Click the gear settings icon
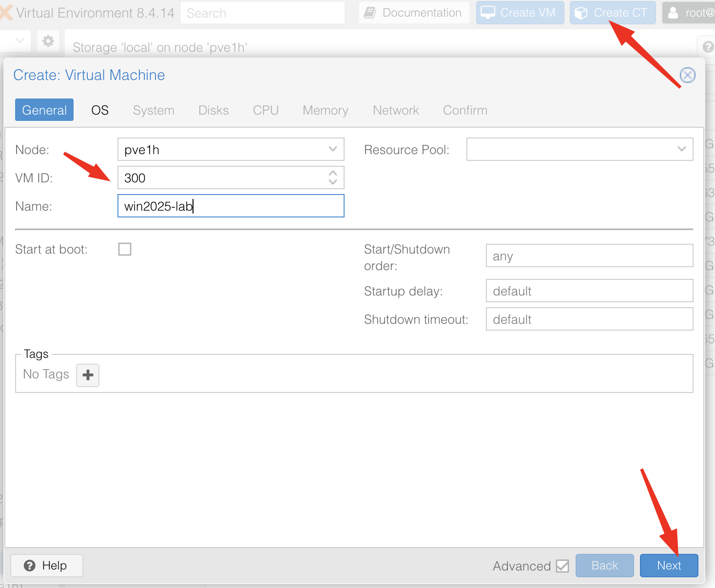This screenshot has height=588, width=715. tap(48, 41)
